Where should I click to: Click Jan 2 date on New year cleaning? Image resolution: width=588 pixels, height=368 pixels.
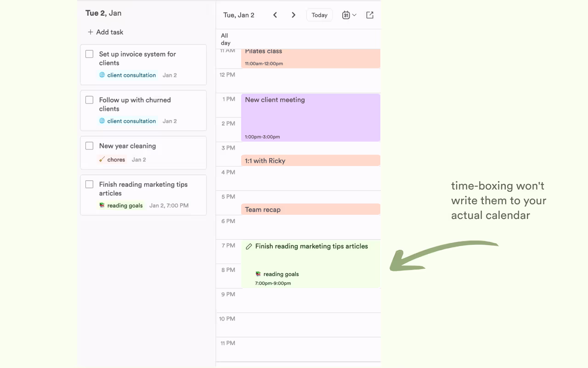[139, 160]
